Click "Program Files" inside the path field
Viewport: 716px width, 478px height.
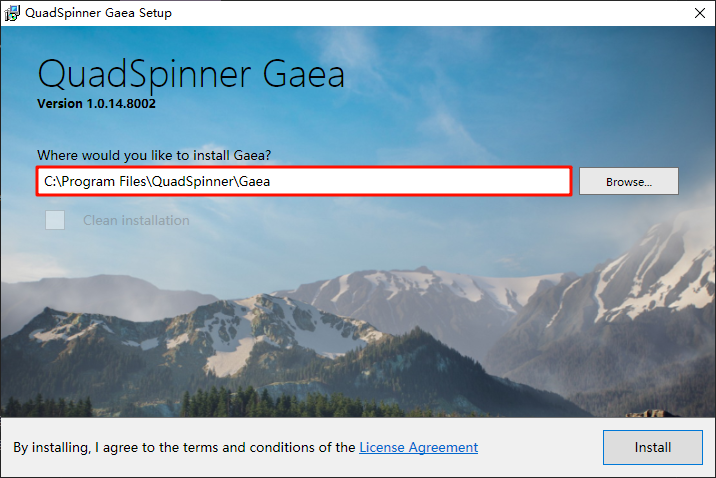pos(102,181)
